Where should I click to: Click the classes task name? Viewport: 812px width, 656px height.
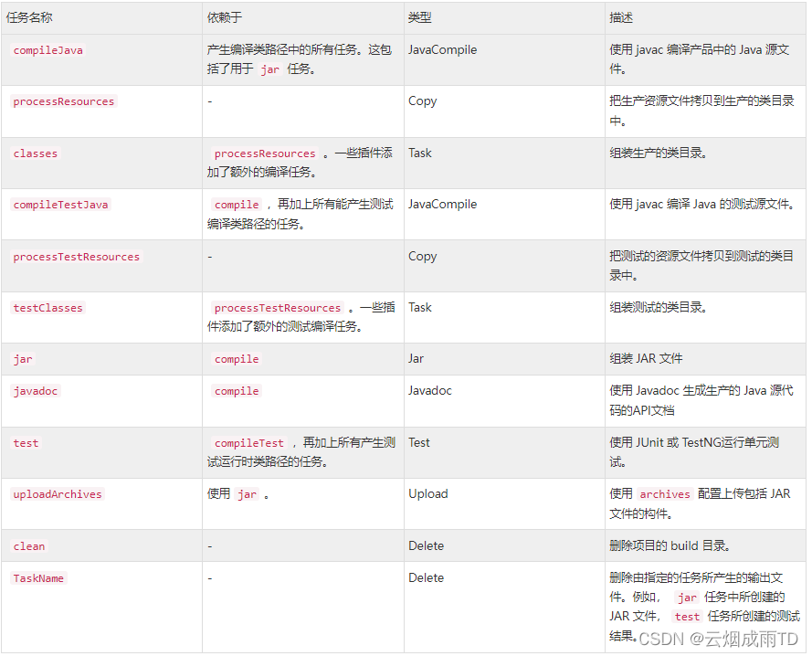36,153
